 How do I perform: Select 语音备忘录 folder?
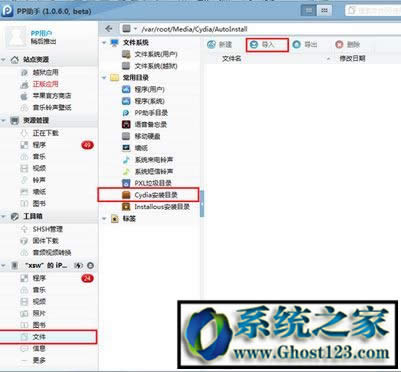pyautogui.click(x=150, y=125)
